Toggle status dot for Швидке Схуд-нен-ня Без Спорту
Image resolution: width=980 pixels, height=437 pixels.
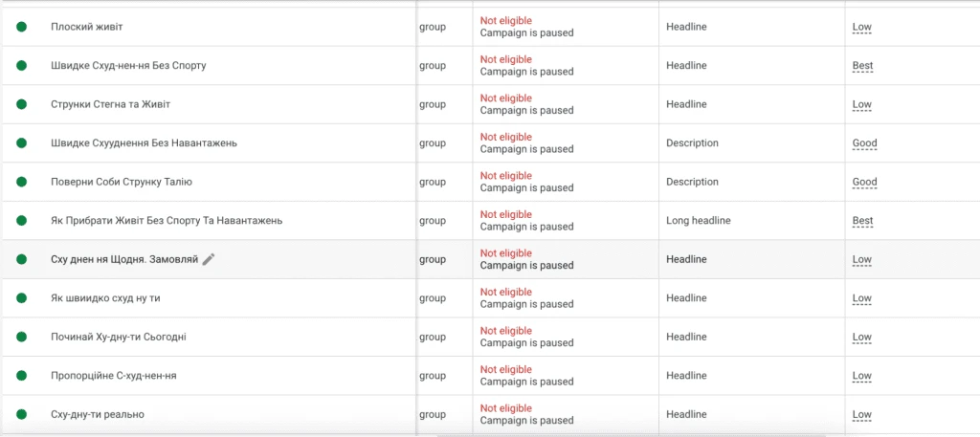21,66
